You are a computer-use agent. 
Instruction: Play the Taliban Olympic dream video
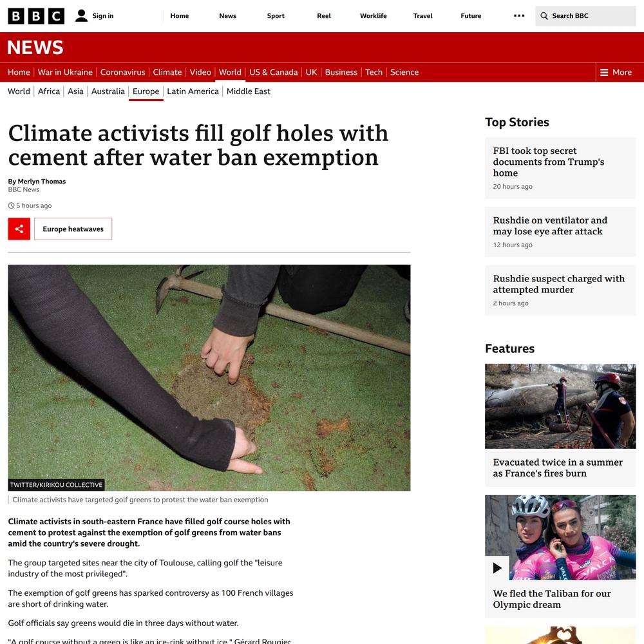(497, 567)
